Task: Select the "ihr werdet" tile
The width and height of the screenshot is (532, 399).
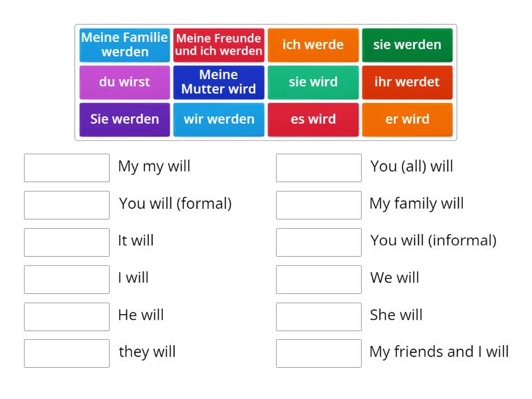Action: tap(408, 82)
